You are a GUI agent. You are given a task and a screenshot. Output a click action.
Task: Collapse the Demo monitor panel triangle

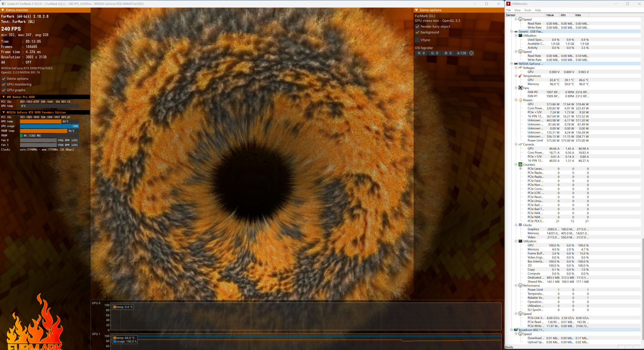coord(3,10)
